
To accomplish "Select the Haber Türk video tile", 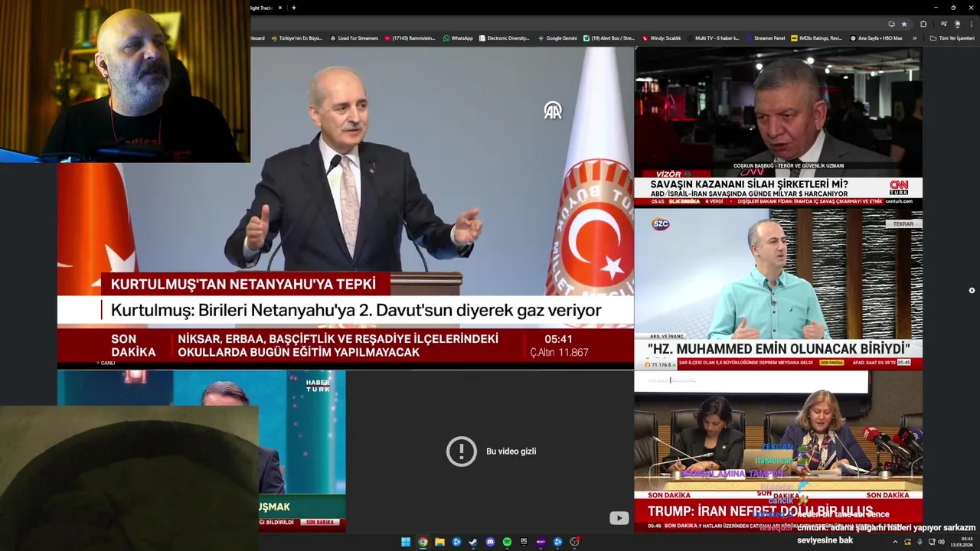I will 201,452.
